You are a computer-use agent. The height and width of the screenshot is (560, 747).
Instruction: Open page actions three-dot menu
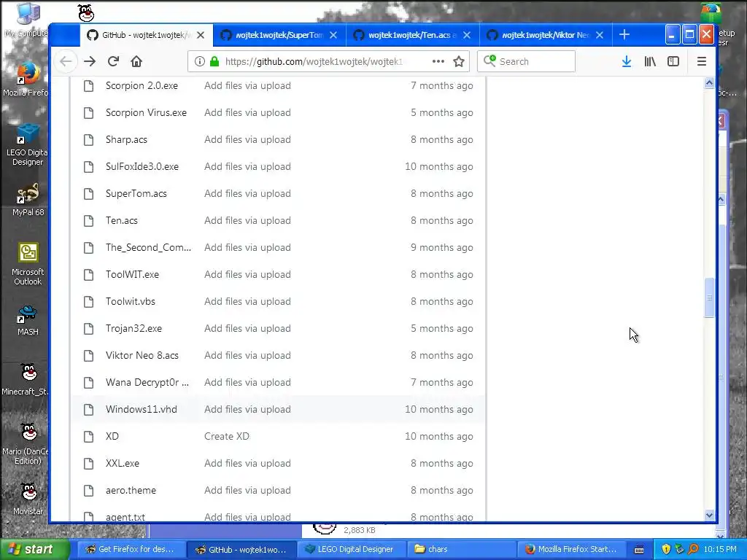(x=438, y=61)
